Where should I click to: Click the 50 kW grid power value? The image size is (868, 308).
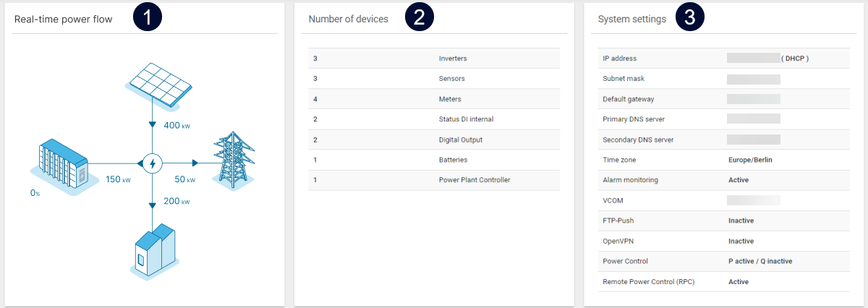185,179
